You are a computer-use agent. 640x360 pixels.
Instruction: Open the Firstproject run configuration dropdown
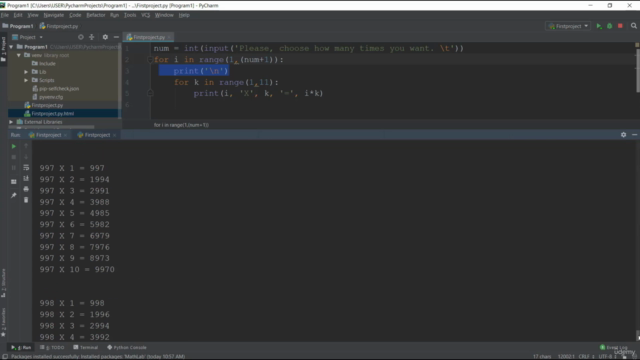pyautogui.click(x=568, y=26)
